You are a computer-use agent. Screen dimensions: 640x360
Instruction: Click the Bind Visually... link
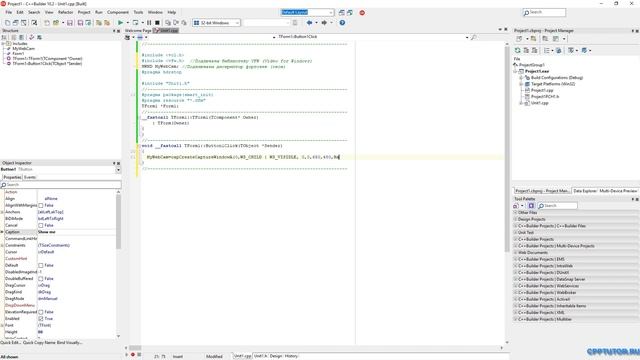69,343
